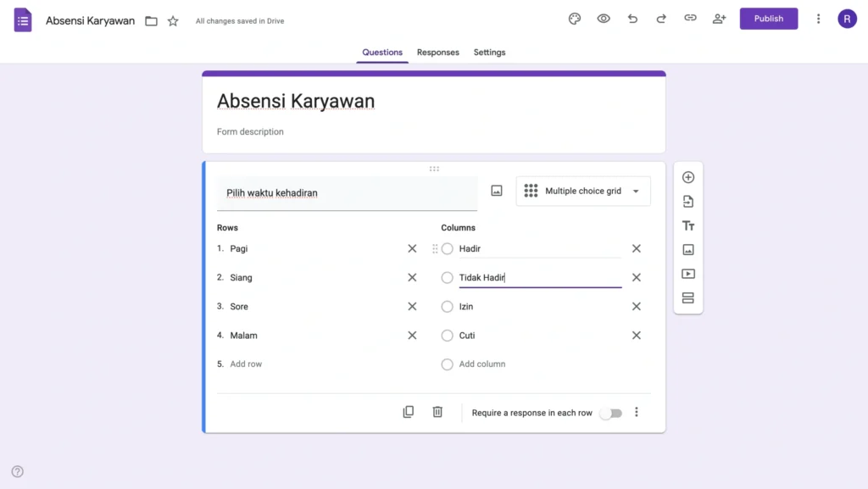Delete the question with trash icon
868x489 pixels.
click(x=437, y=412)
